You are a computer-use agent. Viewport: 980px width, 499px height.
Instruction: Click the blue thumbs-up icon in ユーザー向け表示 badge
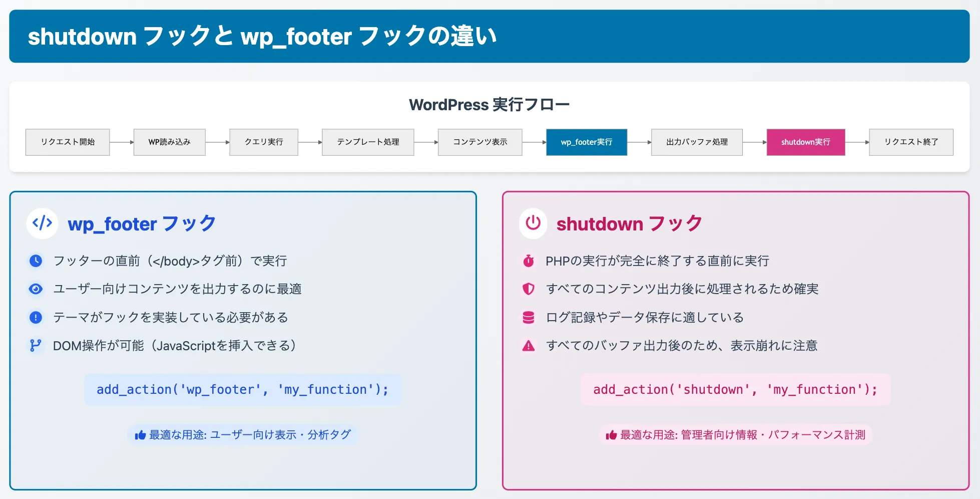tap(140, 435)
